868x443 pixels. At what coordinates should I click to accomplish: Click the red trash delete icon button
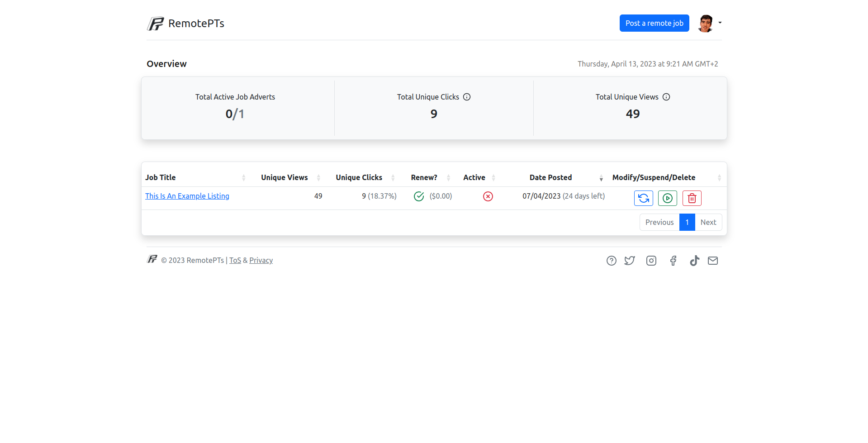coord(692,198)
